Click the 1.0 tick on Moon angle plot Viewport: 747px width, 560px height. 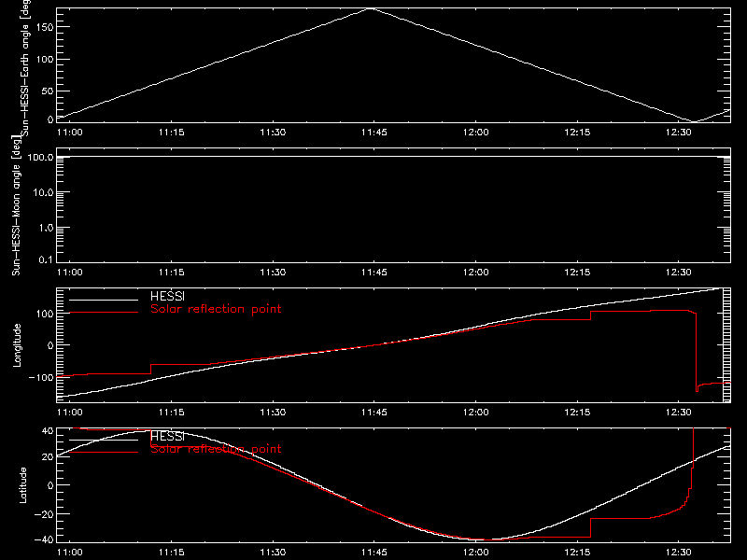click(x=46, y=228)
